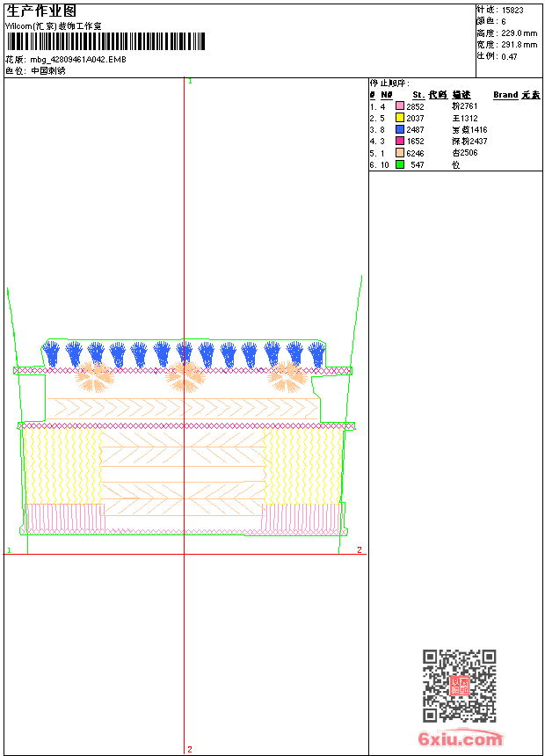Pick the magenta color swatch for stitch 1652
The image size is (545, 756).
(x=400, y=141)
